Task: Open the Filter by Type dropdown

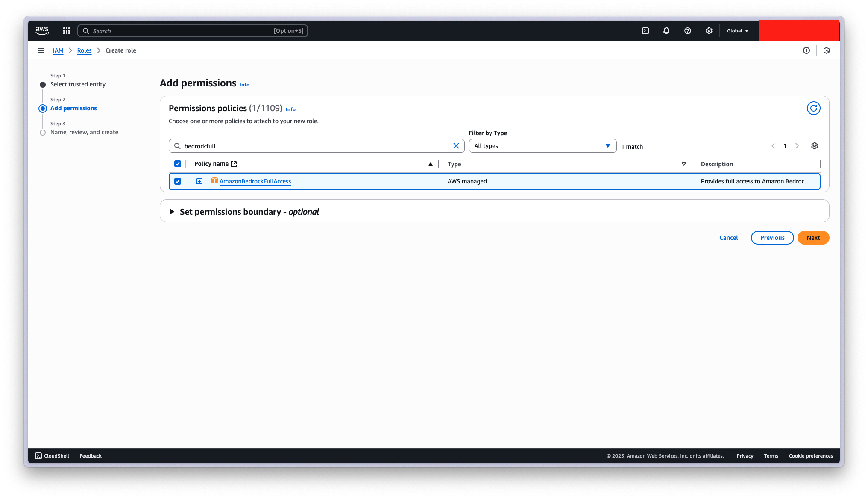Action: [542, 146]
